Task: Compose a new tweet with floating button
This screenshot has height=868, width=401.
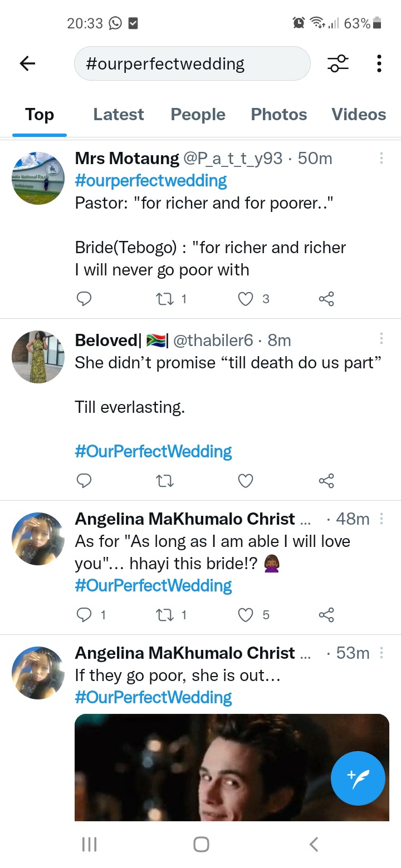Action: pyautogui.click(x=358, y=777)
